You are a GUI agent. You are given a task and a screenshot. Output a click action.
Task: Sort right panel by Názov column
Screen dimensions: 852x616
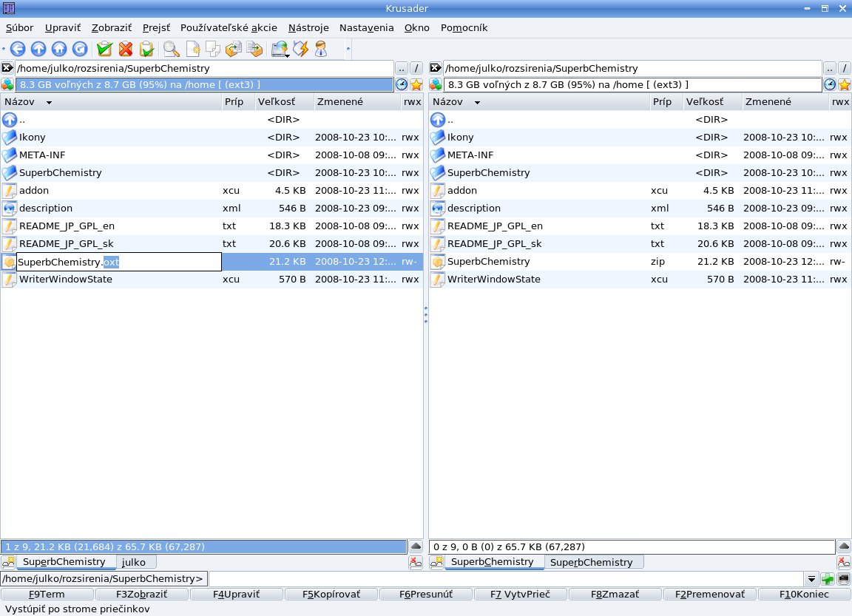540,101
